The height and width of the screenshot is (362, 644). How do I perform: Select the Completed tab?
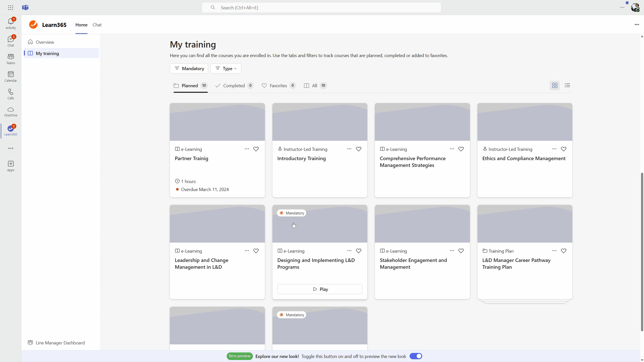coord(234,86)
